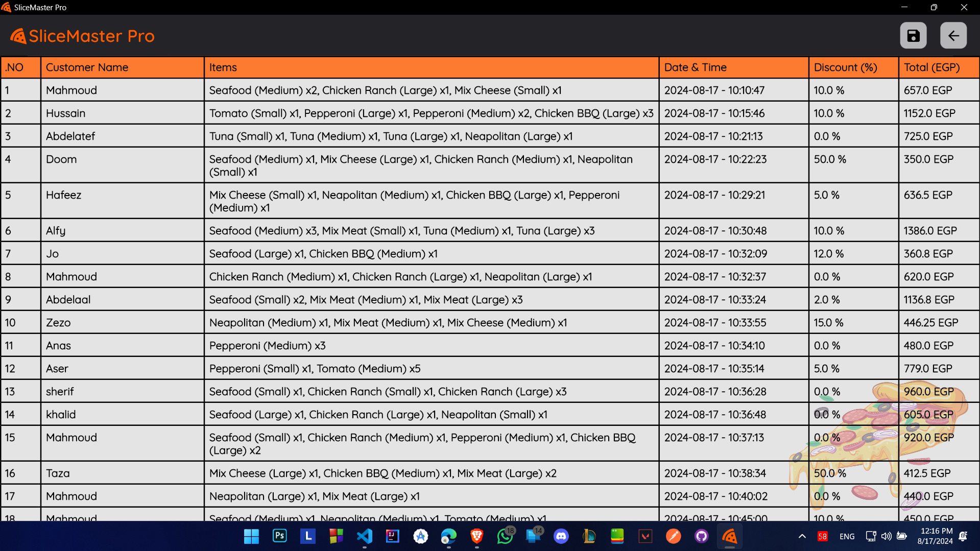Select customer name Hafeez
The height and width of the screenshot is (551, 980).
point(63,195)
